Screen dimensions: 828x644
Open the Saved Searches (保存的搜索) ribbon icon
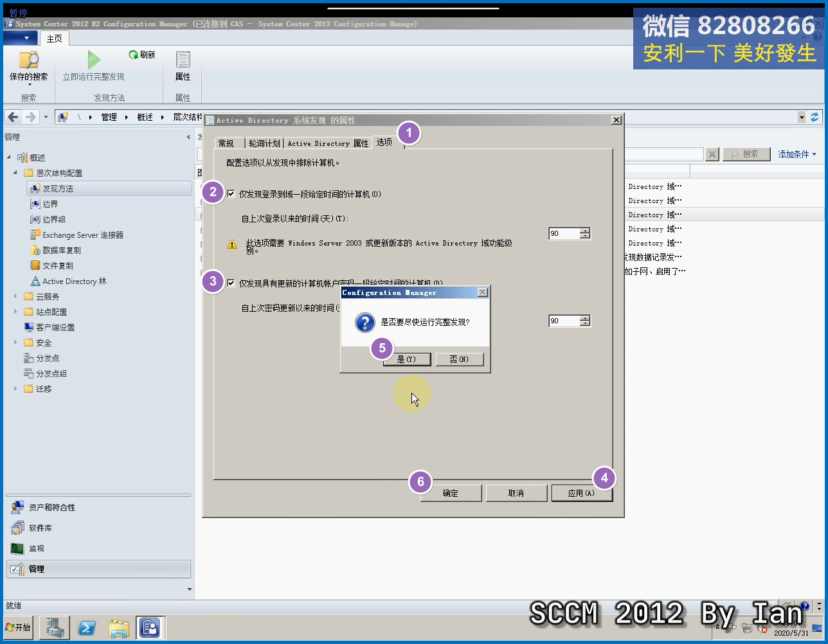tap(29, 60)
